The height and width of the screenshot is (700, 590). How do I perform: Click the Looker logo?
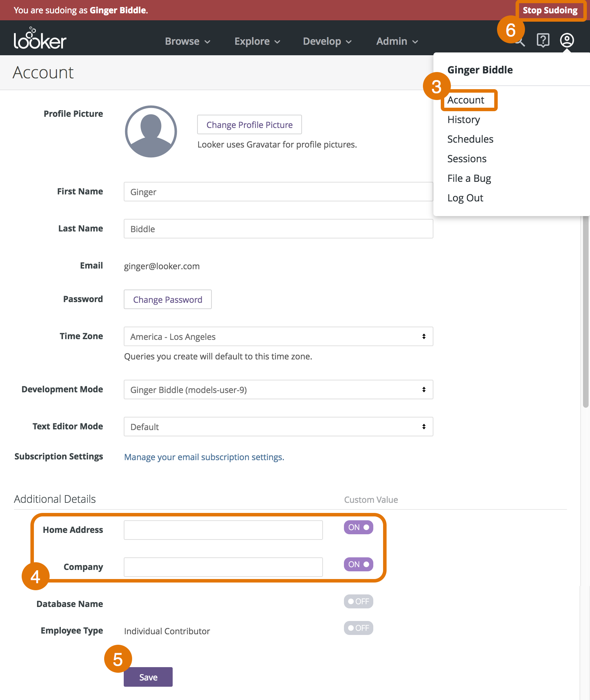40,39
